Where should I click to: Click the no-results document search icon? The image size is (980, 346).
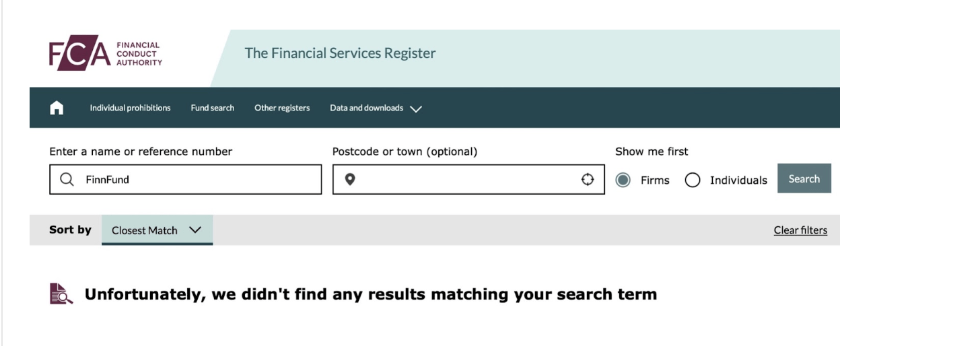(x=61, y=294)
